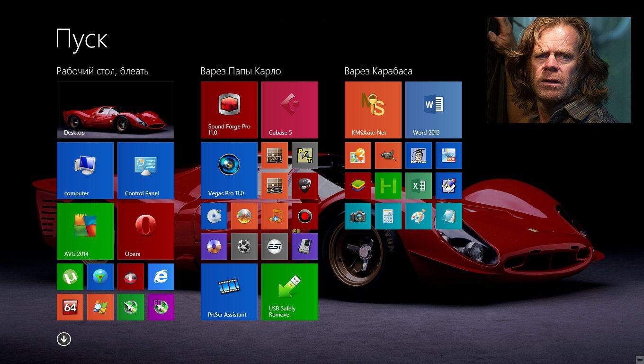Viewport: 644px width, 364px height.
Task: Launch the AVG 2014 tile
Action: pyautogui.click(x=85, y=231)
